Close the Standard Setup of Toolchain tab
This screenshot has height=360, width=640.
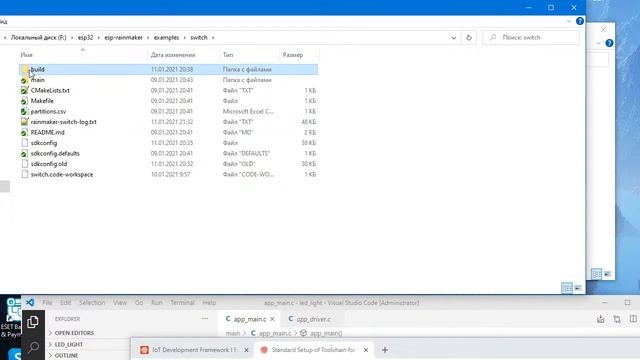click(x=366, y=350)
